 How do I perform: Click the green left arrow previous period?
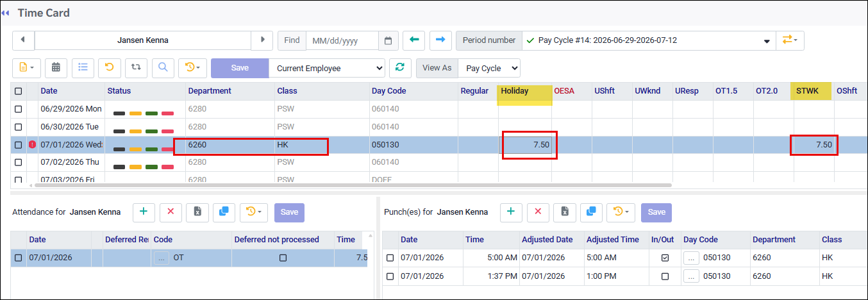pos(414,40)
